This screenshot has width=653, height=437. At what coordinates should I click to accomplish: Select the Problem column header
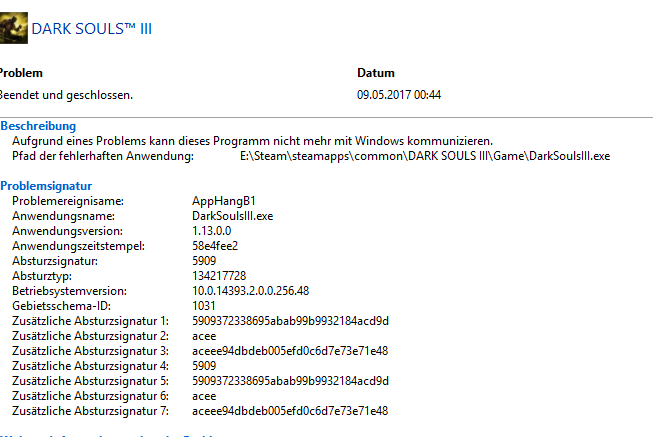21,73
